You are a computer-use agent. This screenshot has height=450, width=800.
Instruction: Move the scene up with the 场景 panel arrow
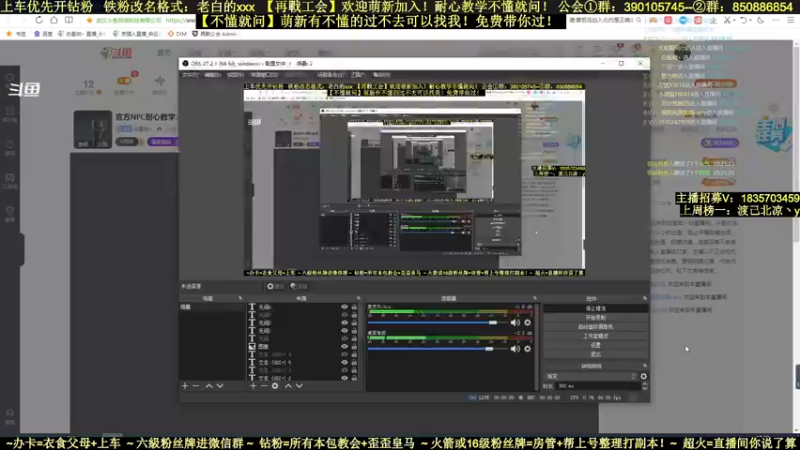tap(209, 386)
